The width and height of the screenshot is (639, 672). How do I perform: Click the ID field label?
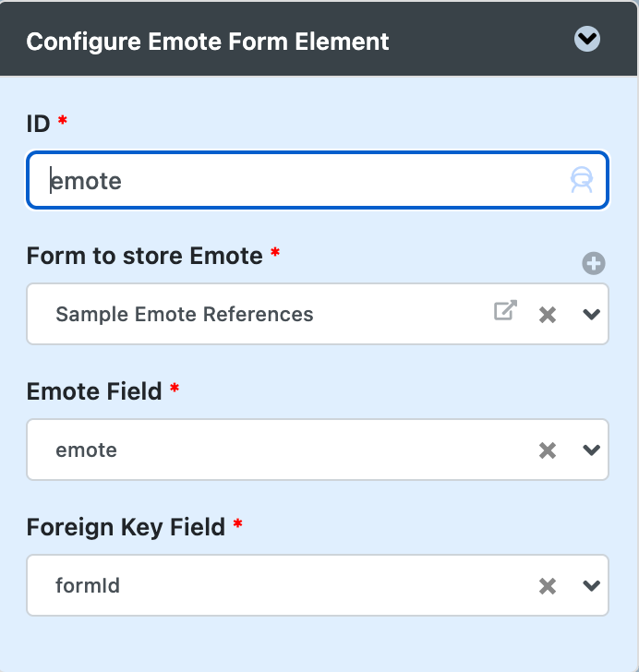tap(38, 124)
